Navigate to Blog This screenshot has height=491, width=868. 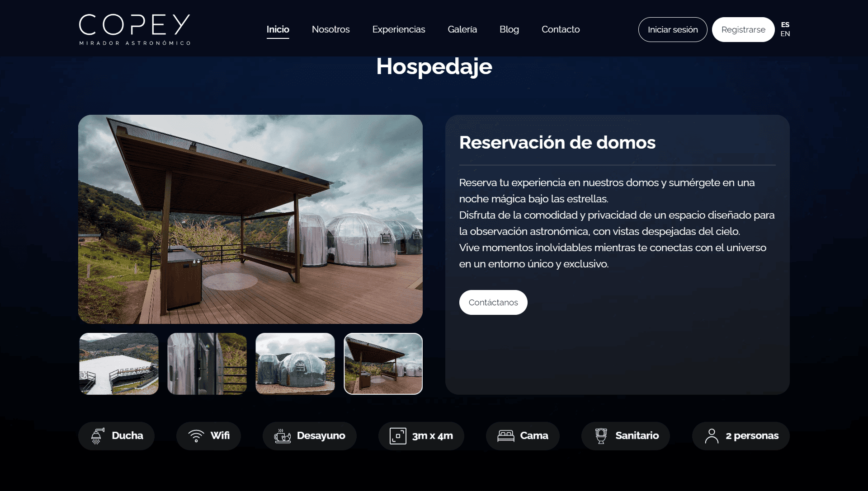509,29
